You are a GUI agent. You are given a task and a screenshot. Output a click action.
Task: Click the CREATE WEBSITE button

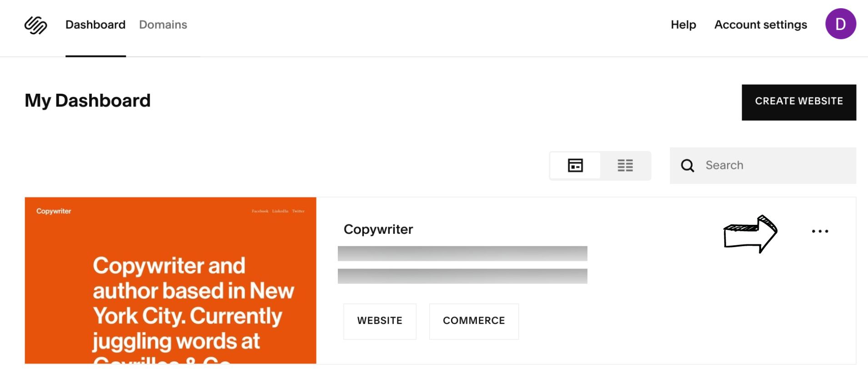point(799,102)
